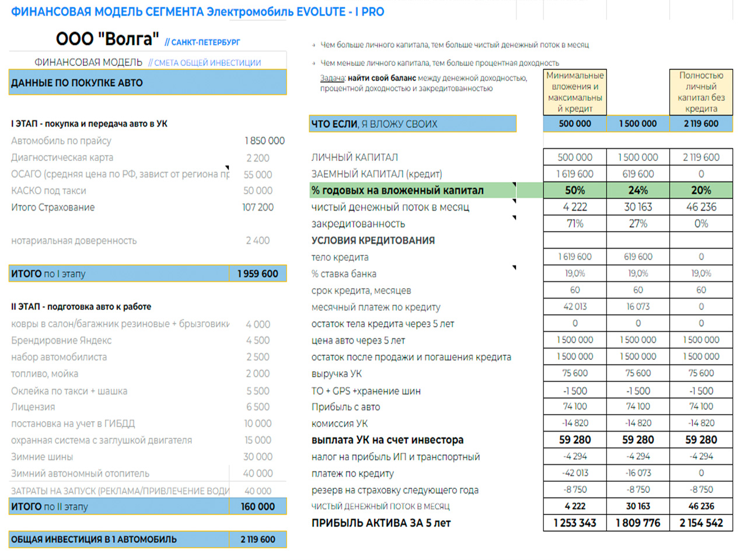Click the 'Автомобиль по прайсу' value 1 850 000
Screen dimensions: 747x560
(264, 141)
